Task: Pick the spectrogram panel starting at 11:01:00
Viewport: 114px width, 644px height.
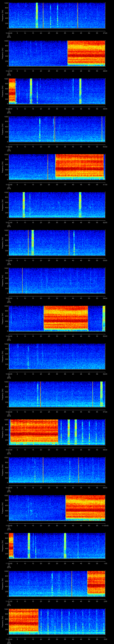Action: pos(57,584)
